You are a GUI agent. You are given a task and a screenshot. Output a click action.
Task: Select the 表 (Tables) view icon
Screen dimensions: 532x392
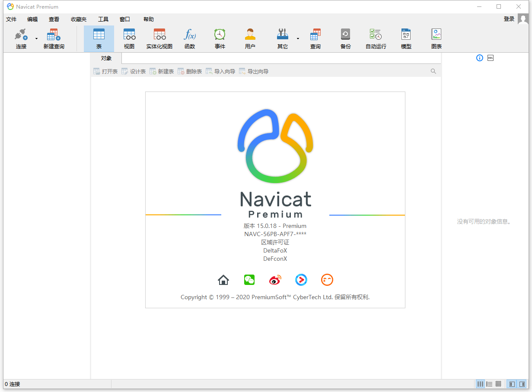pyautogui.click(x=99, y=38)
